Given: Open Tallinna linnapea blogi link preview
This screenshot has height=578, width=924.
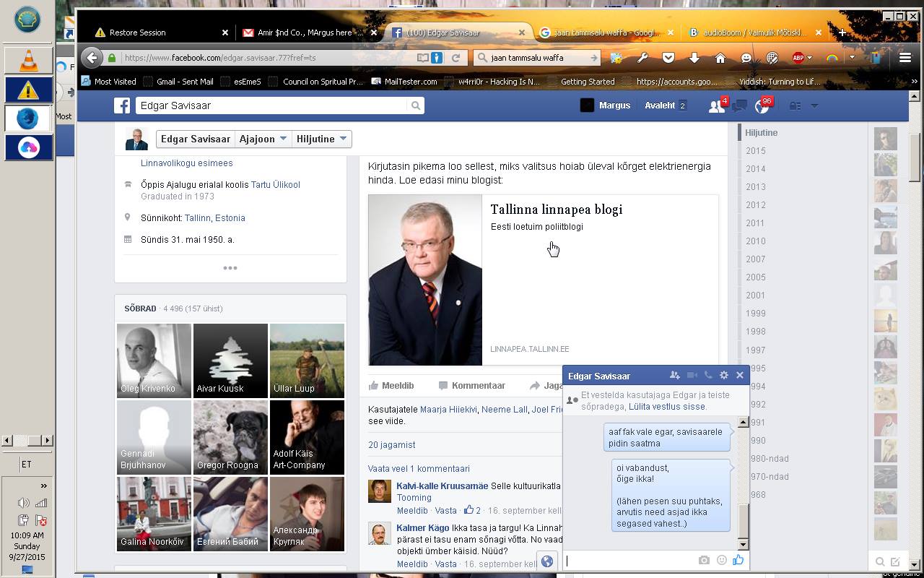Looking at the screenshot, I should 543,280.
